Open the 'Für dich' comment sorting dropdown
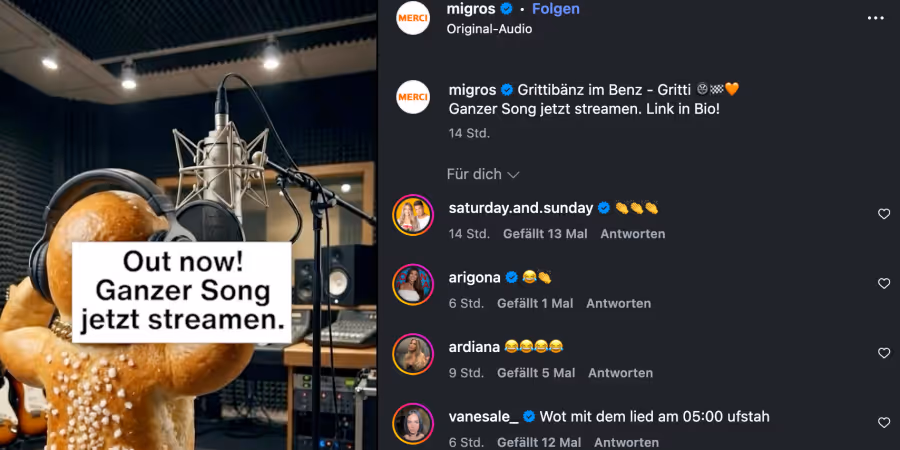The image size is (900, 450). pos(483,174)
